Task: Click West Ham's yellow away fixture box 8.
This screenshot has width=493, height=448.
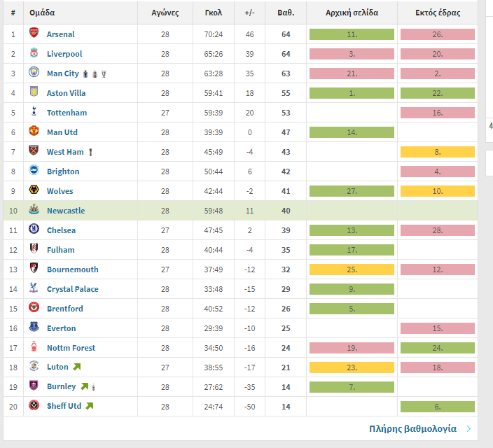Action: coord(437,152)
